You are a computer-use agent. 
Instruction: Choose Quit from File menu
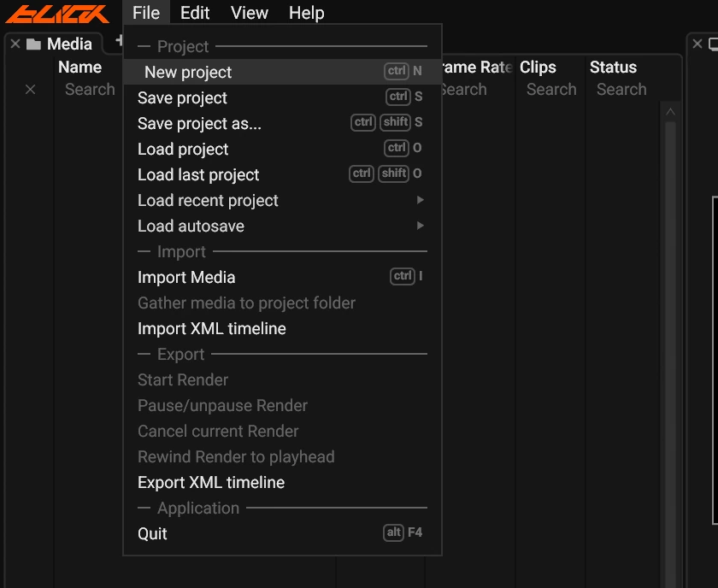[283, 533]
